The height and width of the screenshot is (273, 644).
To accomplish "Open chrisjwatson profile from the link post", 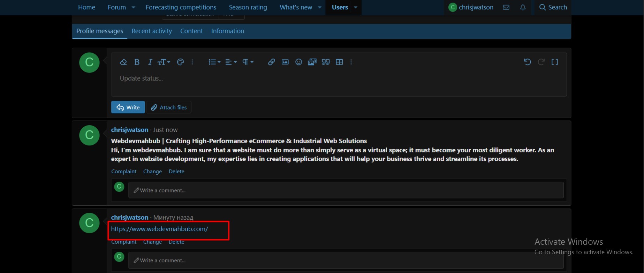I will point(130,217).
